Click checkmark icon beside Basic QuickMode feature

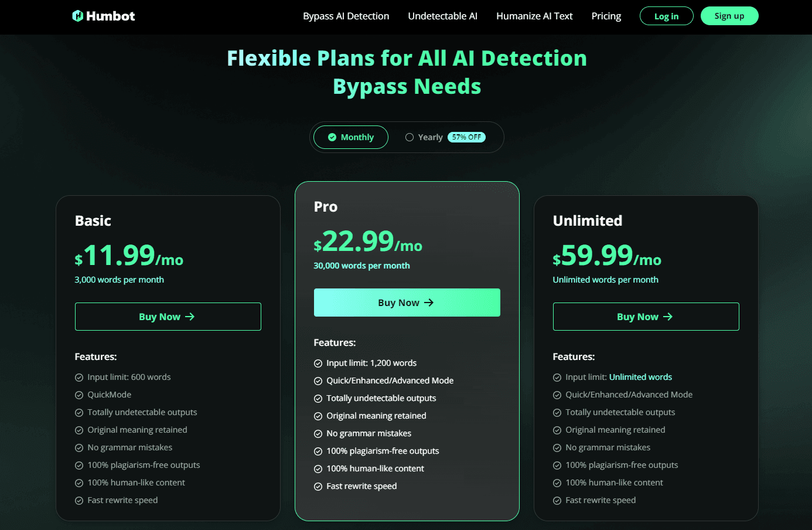pyautogui.click(x=79, y=395)
